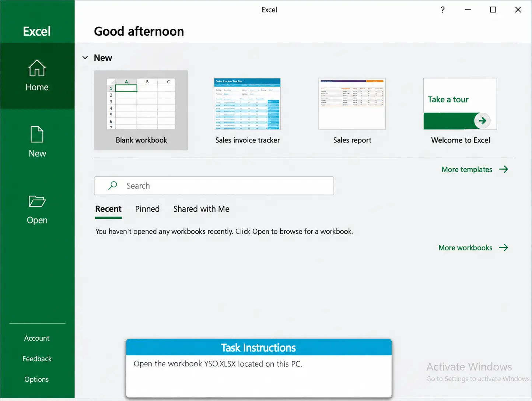Open Feedback in the sidebar
Screen dimensions: 532x401
point(37,359)
